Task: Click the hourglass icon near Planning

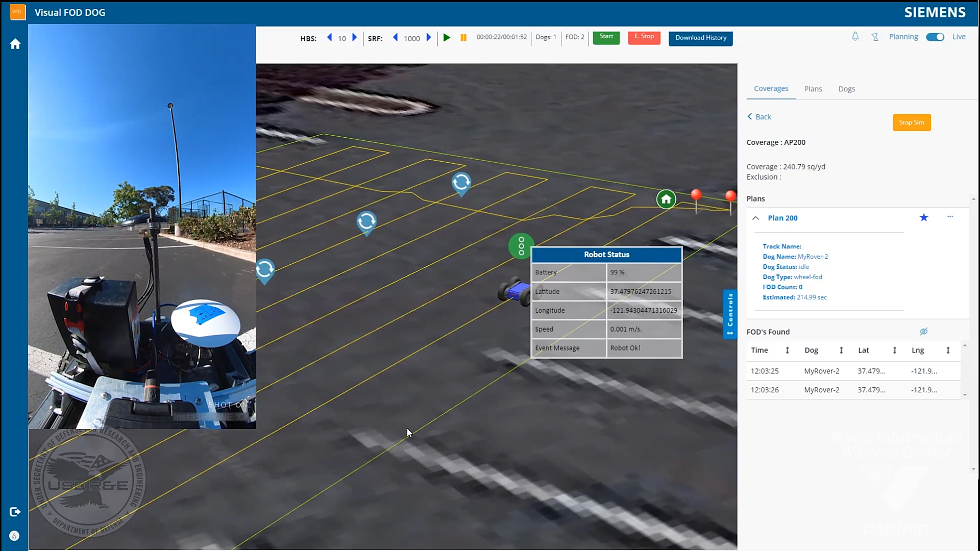Action: point(875,37)
